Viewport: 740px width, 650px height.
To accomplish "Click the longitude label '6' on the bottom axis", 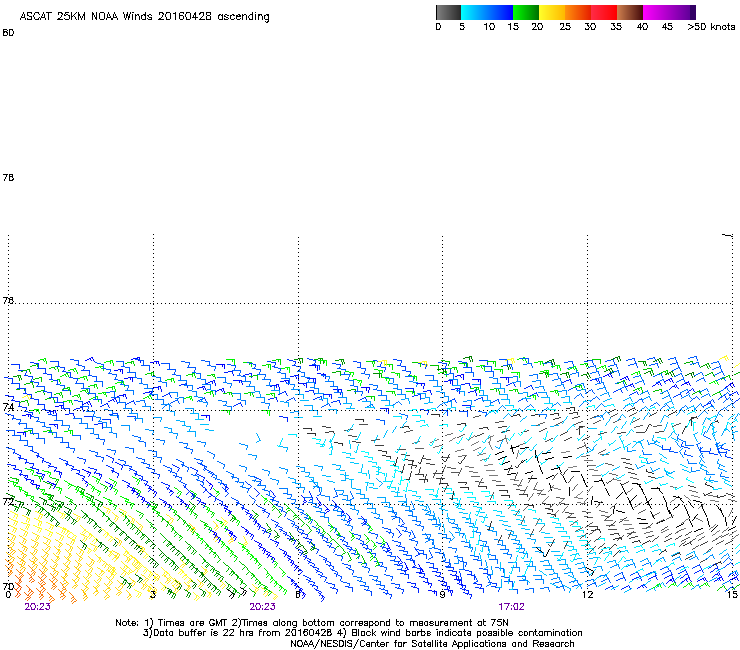I will point(298,595).
